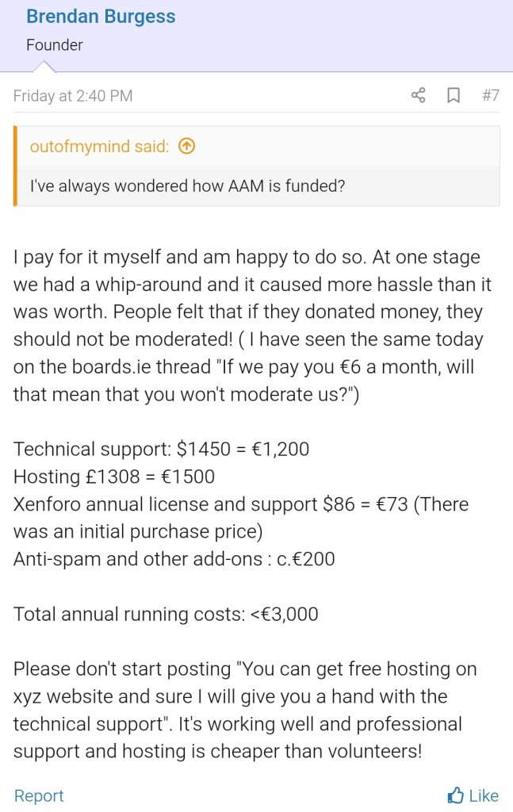Click the thumbs-up Like icon
The width and height of the screenshot is (513, 812).
(x=455, y=795)
